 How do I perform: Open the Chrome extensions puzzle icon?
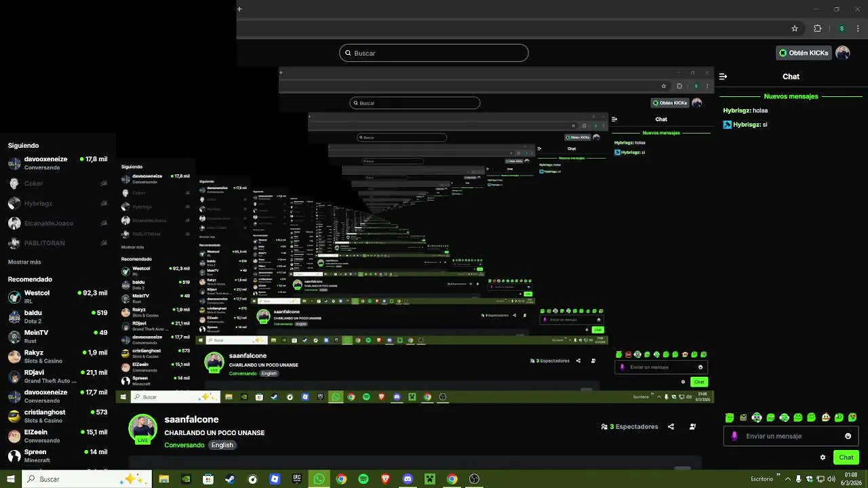click(817, 28)
